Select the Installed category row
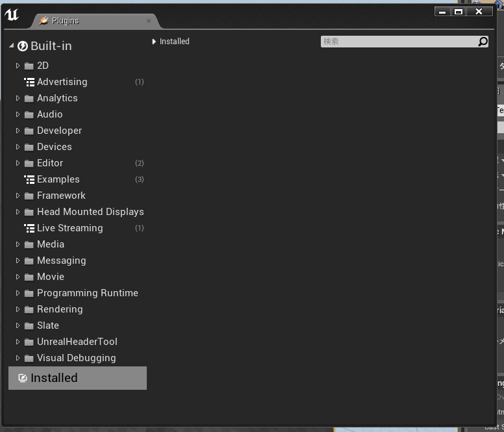This screenshot has height=432, width=504. coord(77,378)
